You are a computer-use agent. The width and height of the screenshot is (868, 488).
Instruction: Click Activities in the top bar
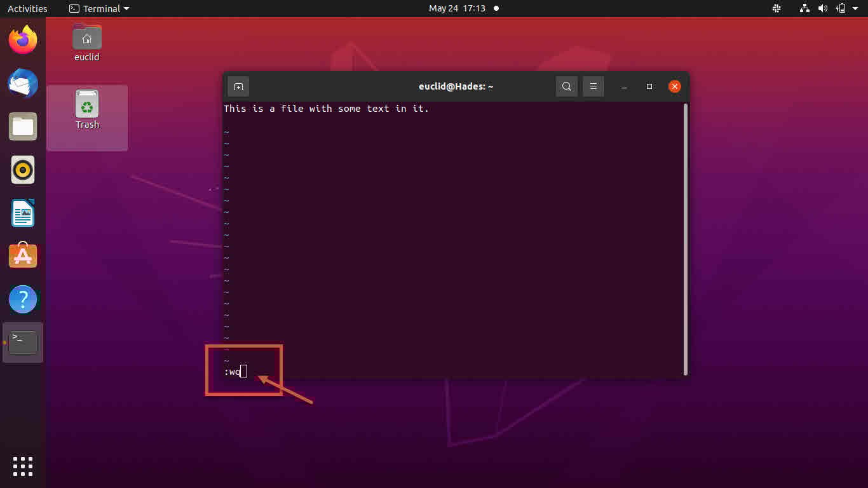click(27, 9)
